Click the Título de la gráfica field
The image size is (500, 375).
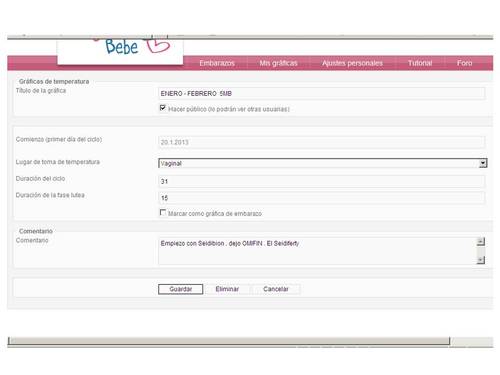tap(322, 93)
